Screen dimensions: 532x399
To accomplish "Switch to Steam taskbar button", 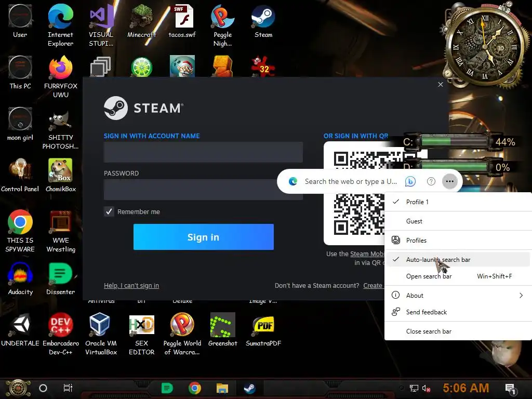I will [x=250, y=388].
